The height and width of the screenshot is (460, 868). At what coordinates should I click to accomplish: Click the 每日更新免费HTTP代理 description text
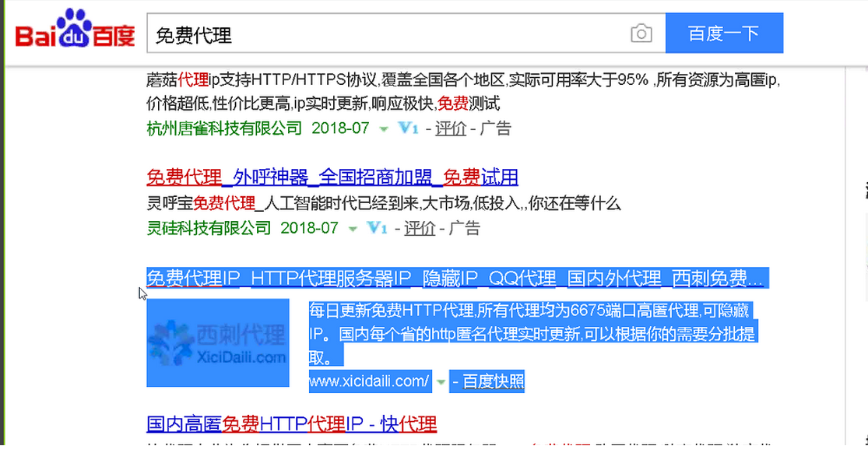point(532,335)
